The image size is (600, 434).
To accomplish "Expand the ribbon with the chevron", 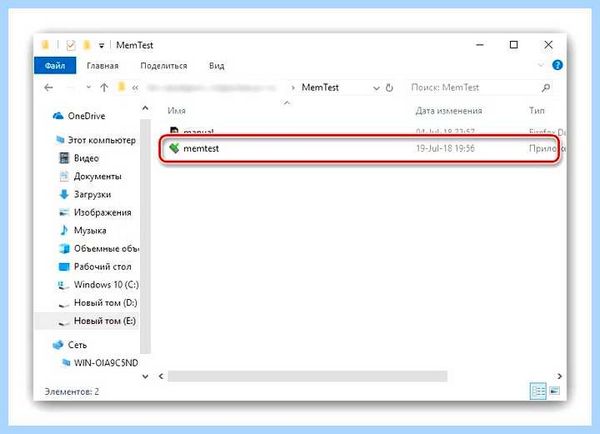I will point(541,65).
